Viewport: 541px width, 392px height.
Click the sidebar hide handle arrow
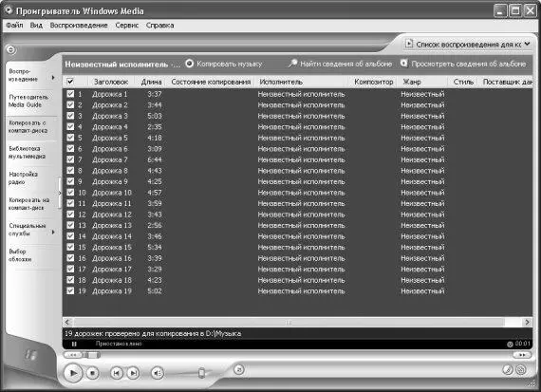[60, 193]
